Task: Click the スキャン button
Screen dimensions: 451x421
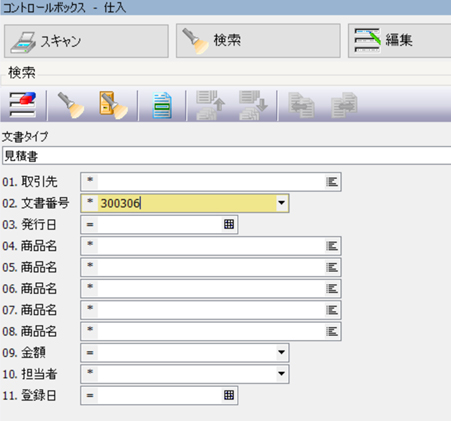Action: point(86,41)
